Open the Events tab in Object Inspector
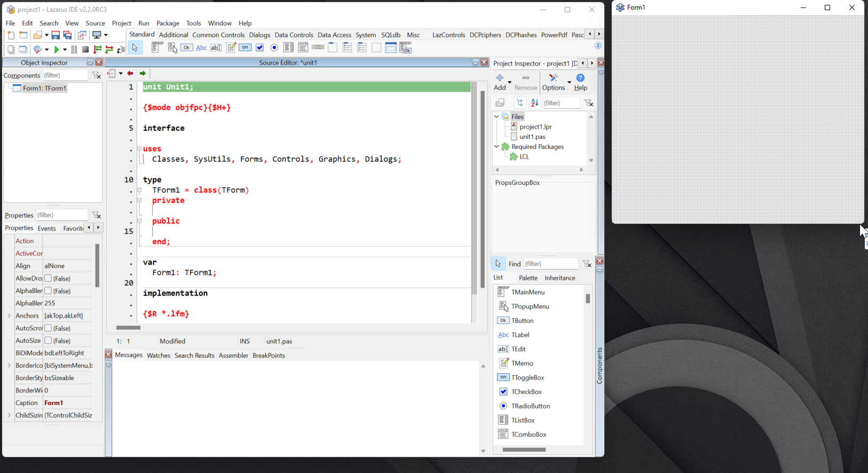This screenshot has height=473, width=868. coord(46,228)
